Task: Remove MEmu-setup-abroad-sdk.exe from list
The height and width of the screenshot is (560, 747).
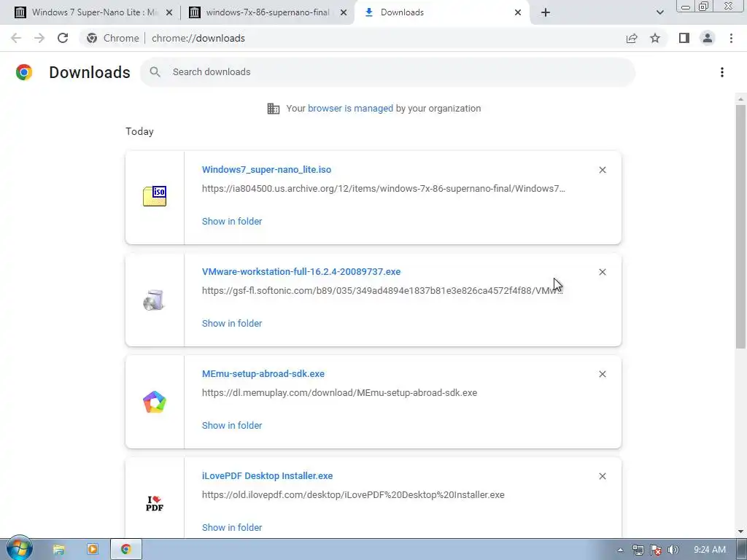Action: 603,374
